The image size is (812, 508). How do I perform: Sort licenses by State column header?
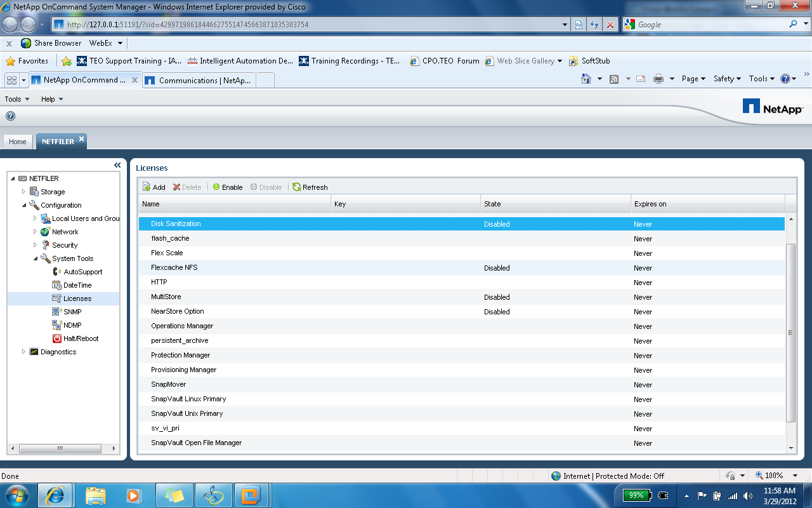556,204
